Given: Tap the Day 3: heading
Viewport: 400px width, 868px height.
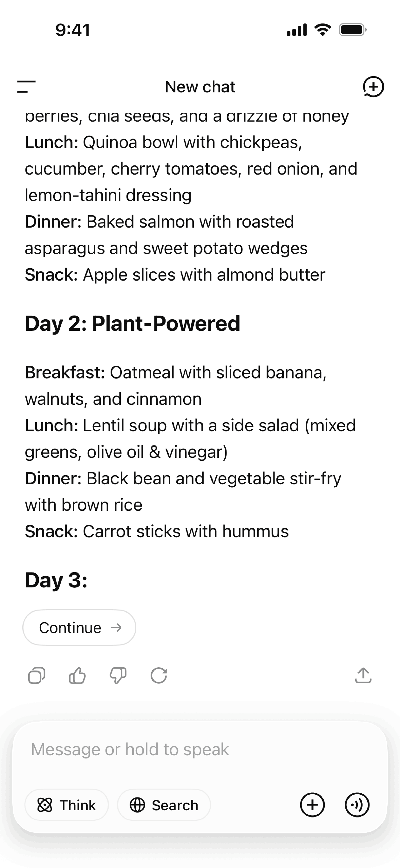Looking at the screenshot, I should (56, 580).
